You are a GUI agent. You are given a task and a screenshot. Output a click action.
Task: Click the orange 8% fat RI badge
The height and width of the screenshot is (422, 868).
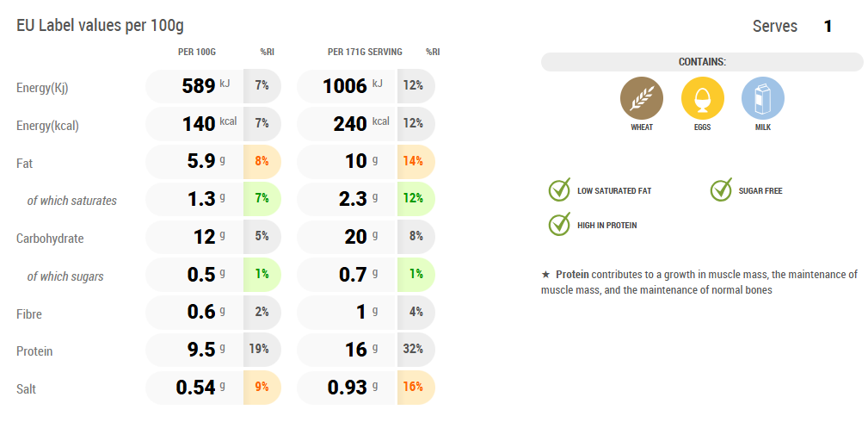coord(262,161)
